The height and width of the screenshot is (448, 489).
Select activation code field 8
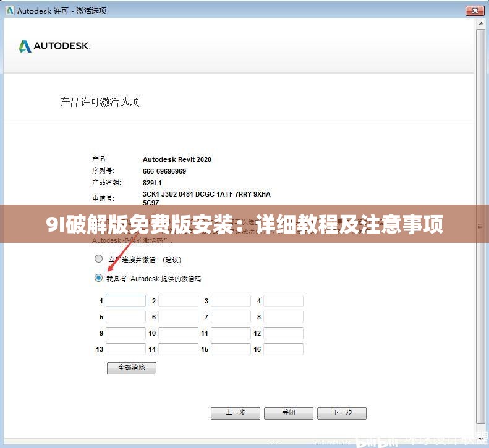pyautogui.click(x=283, y=317)
